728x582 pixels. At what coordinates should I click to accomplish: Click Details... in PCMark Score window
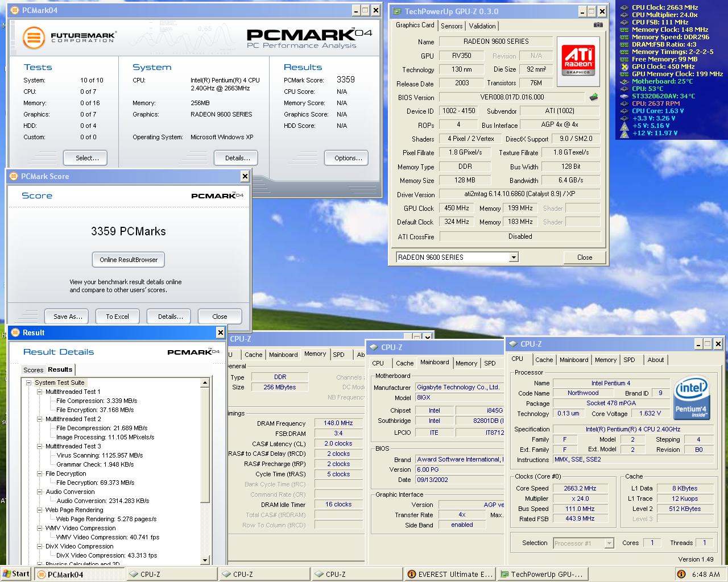(x=170, y=317)
